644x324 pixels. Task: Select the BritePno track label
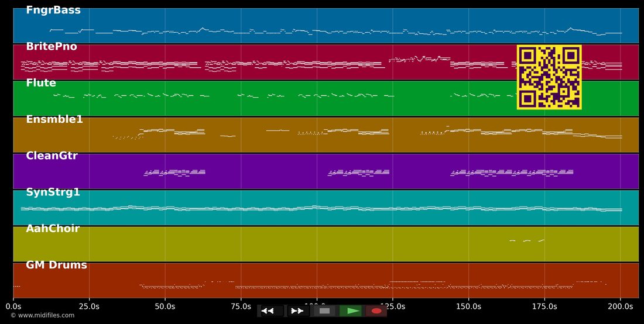tap(52, 46)
